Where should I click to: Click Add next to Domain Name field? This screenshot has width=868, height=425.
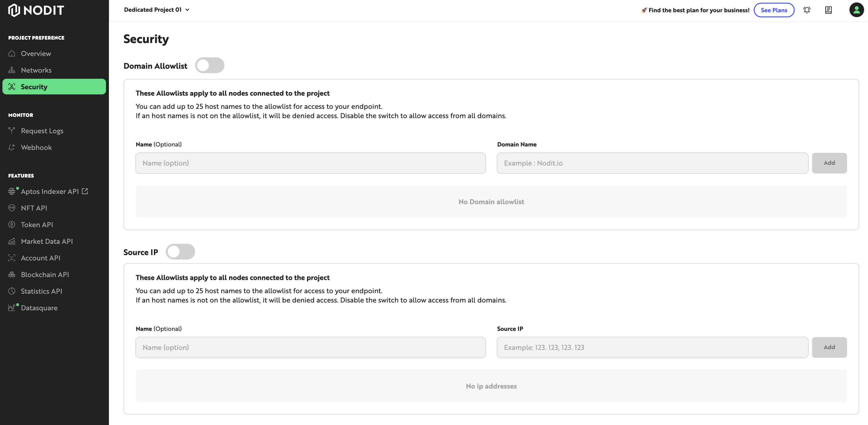[829, 163]
